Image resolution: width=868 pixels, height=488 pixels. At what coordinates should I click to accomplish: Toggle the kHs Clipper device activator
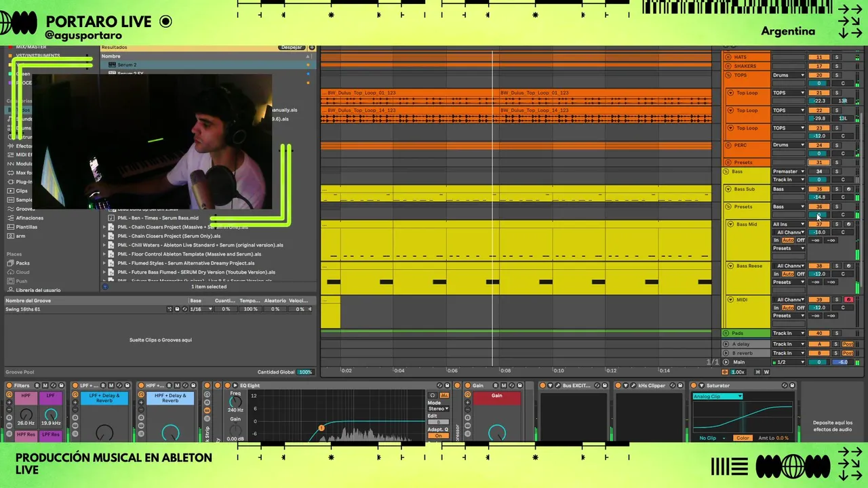click(618, 386)
